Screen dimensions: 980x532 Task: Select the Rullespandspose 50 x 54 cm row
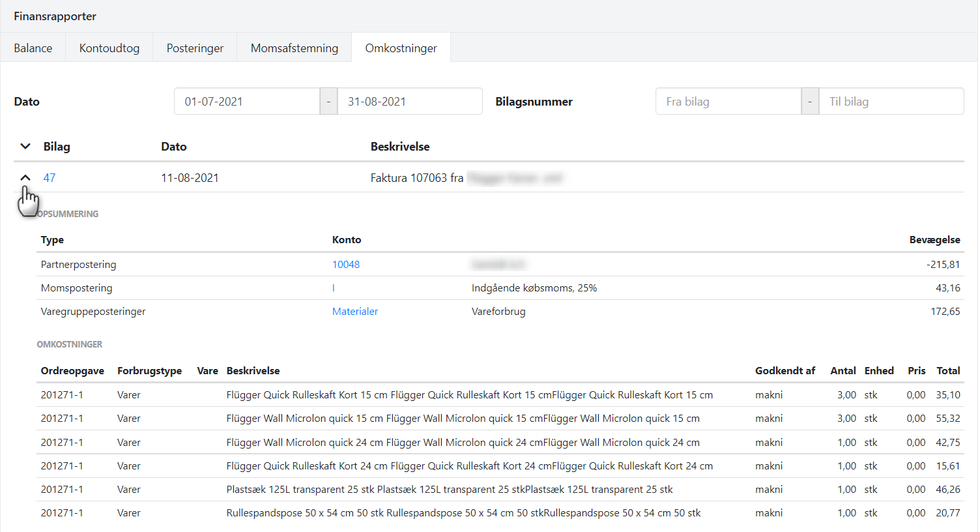click(x=463, y=513)
